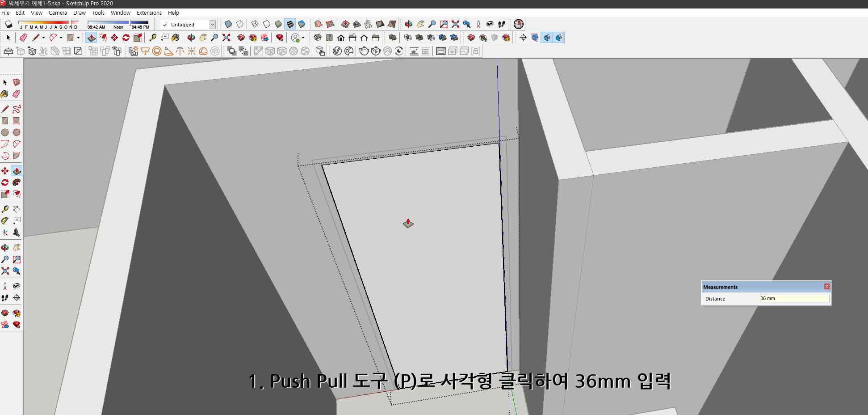The image size is (868, 415).
Task: Select the Circle tool in left toolbar
Action: pyautogui.click(x=5, y=132)
